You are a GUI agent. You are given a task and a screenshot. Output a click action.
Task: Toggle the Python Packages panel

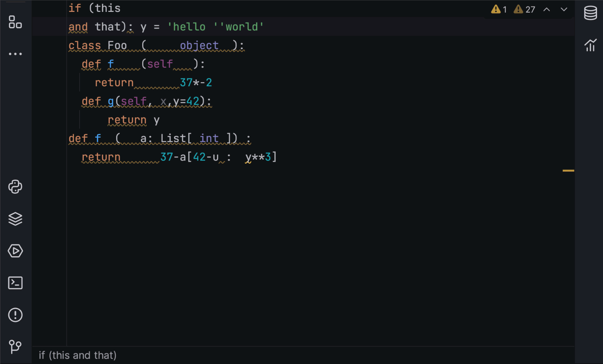pyautogui.click(x=15, y=219)
